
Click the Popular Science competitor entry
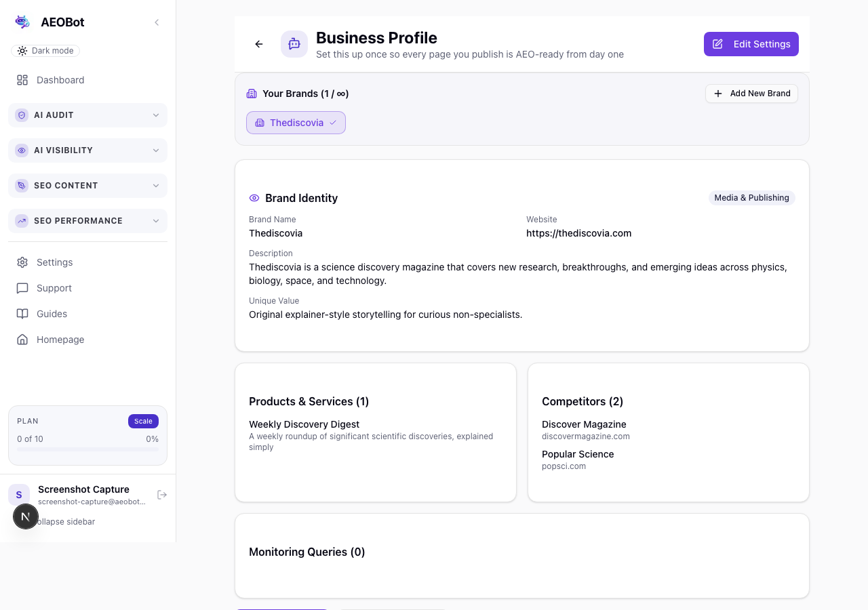578,454
